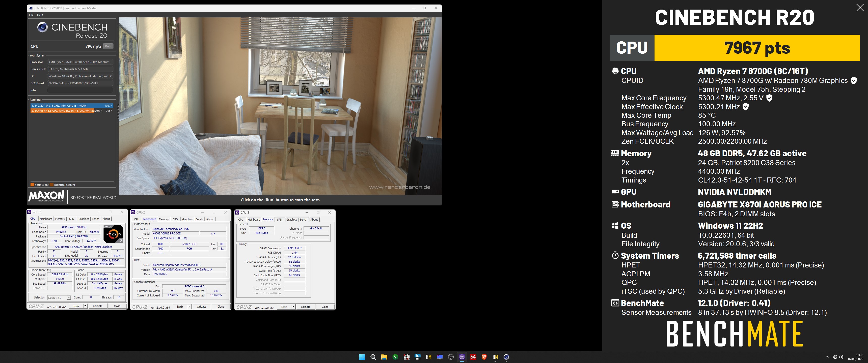Open the binary digits taskbar icon
Image resolution: width=868 pixels, height=363 pixels.
(406, 357)
